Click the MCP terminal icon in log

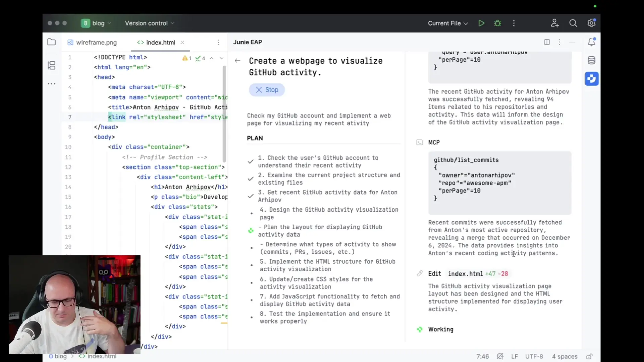coord(420,143)
